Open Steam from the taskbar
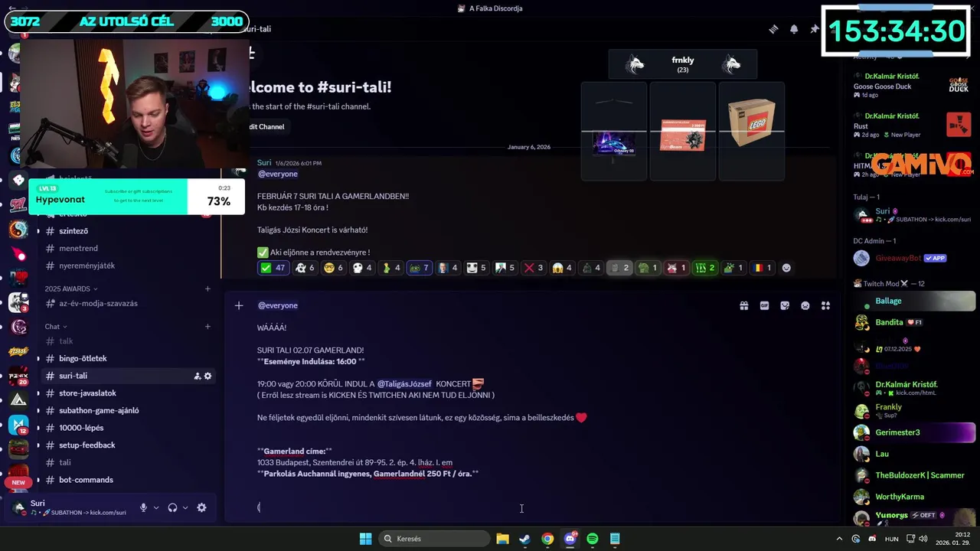The width and height of the screenshot is (980, 551). point(524,539)
